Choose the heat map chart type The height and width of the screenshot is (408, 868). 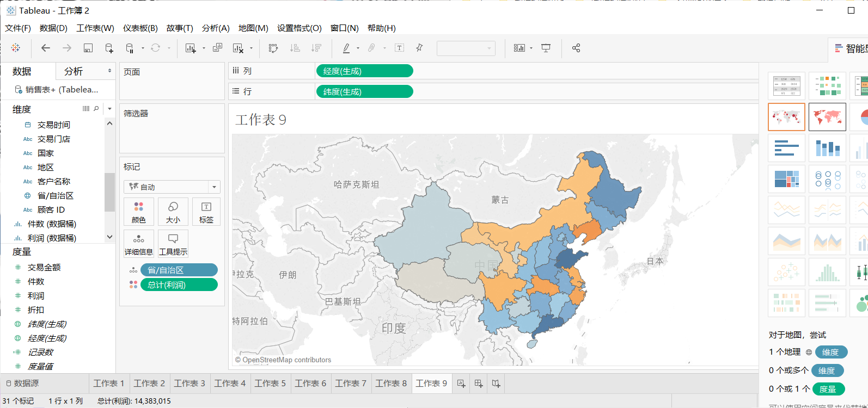(827, 86)
